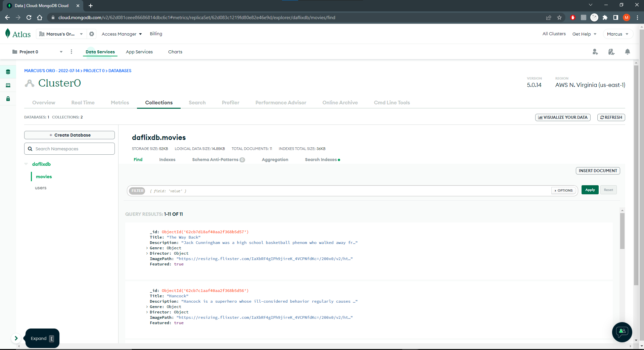Image resolution: width=644 pixels, height=350 pixels.
Task: Open Online Archive tab
Action: pos(340,102)
